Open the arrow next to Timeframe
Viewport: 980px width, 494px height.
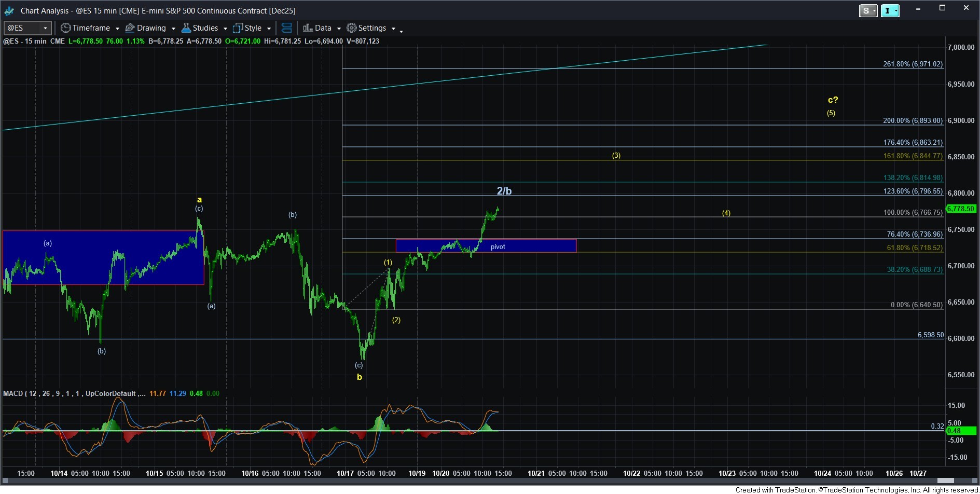click(x=117, y=29)
